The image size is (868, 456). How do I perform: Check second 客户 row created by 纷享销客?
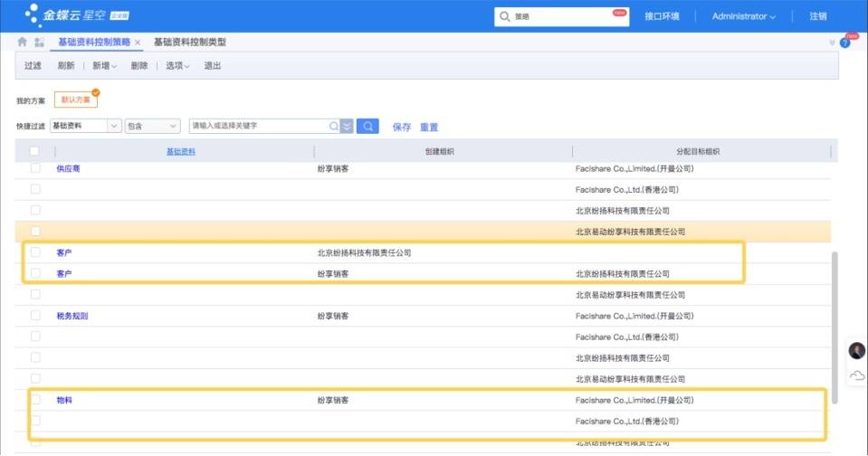click(35, 273)
